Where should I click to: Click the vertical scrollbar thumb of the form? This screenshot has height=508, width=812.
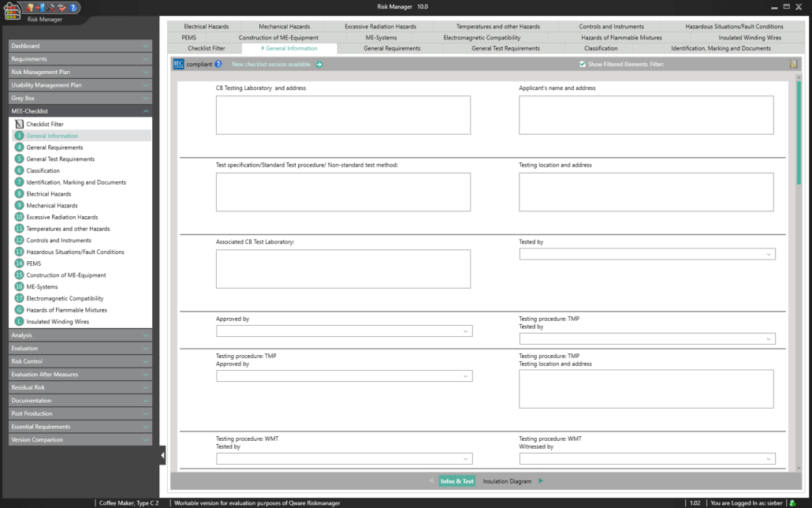pyautogui.click(x=799, y=133)
